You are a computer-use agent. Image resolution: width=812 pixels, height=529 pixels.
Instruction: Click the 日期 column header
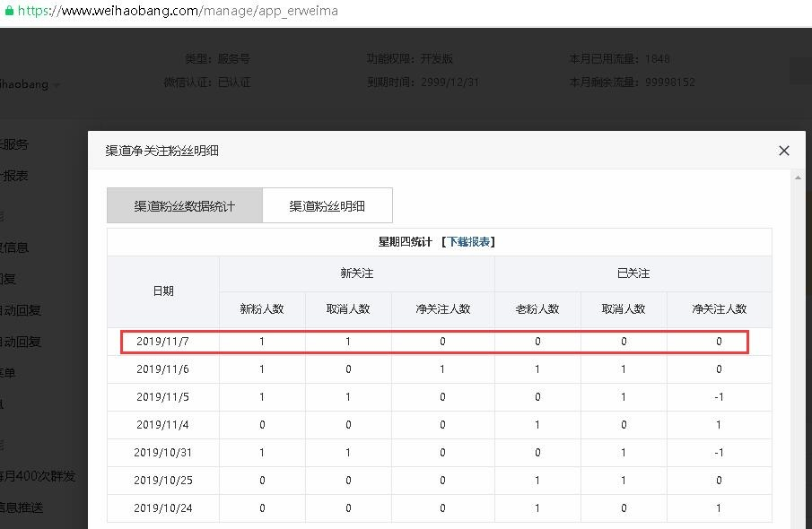pos(163,291)
